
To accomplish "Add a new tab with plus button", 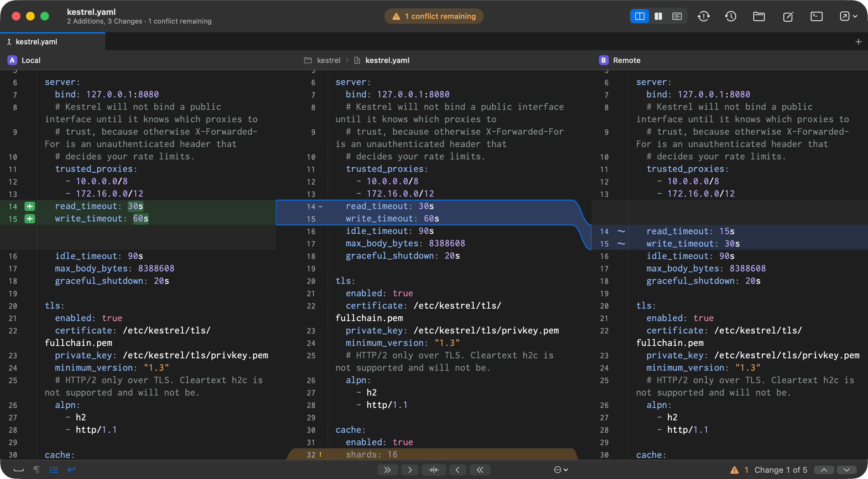I will [x=858, y=42].
